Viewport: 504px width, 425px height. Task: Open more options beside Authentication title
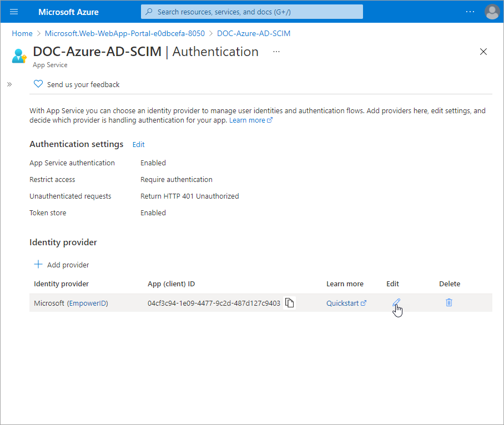[x=276, y=52]
